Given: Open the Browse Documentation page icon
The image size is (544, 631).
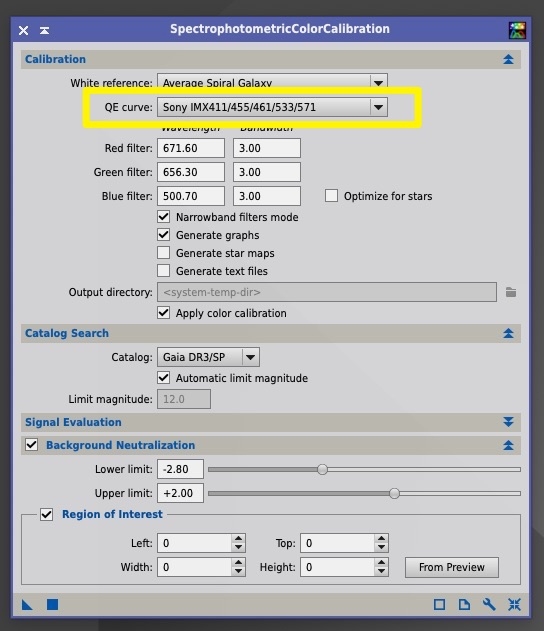Looking at the screenshot, I should pyautogui.click(x=464, y=604).
